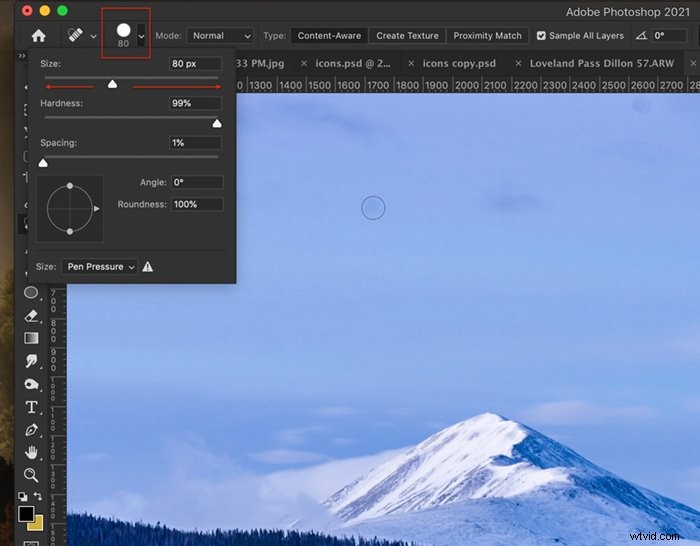Screen dimensions: 700x546
Task: Open the Mode dropdown set to Normal
Action: click(x=220, y=36)
